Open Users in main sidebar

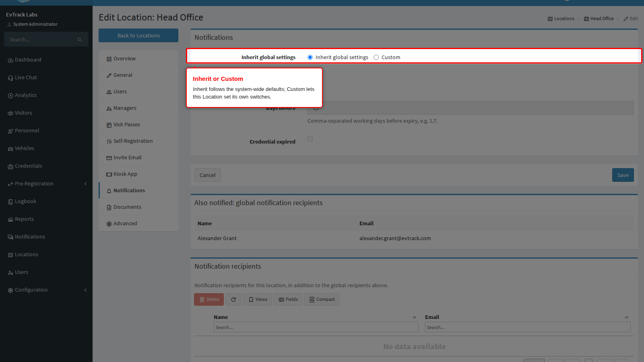[x=18, y=272]
